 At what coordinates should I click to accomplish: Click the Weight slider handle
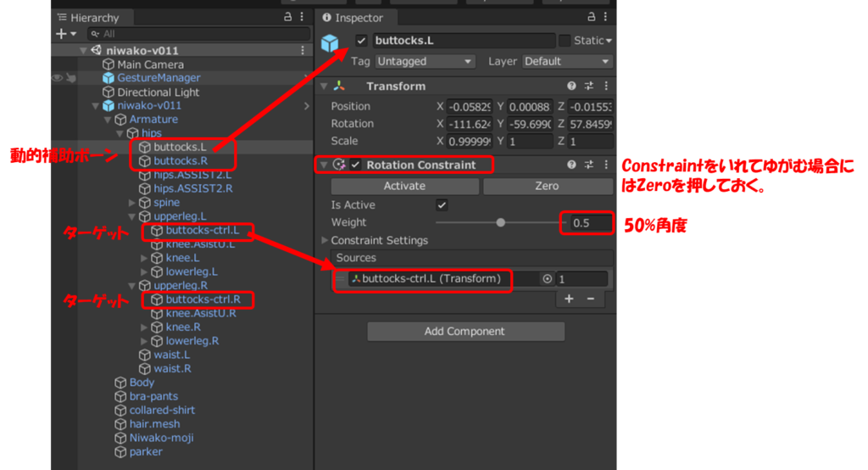tap(500, 223)
